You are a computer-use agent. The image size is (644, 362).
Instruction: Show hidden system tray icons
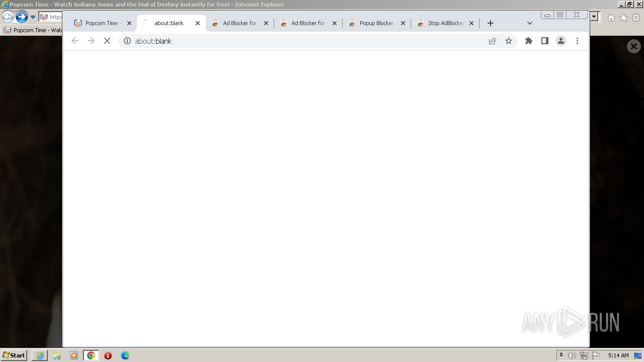click(561, 355)
